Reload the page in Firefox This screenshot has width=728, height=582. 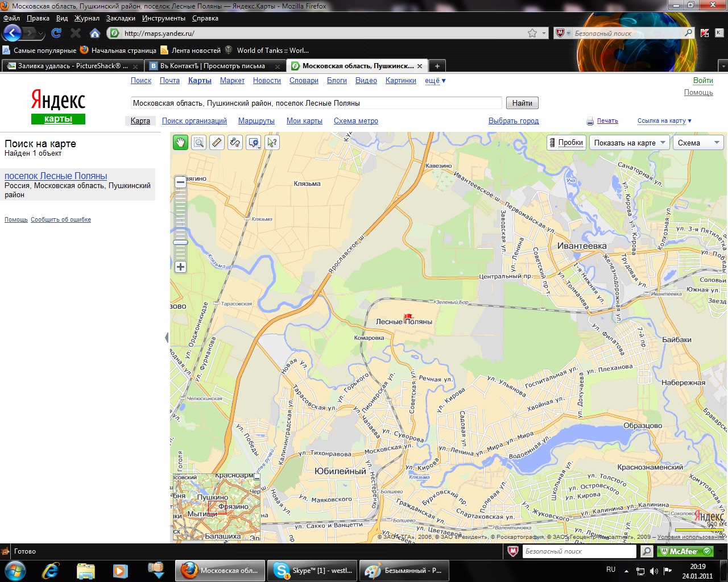pos(56,33)
